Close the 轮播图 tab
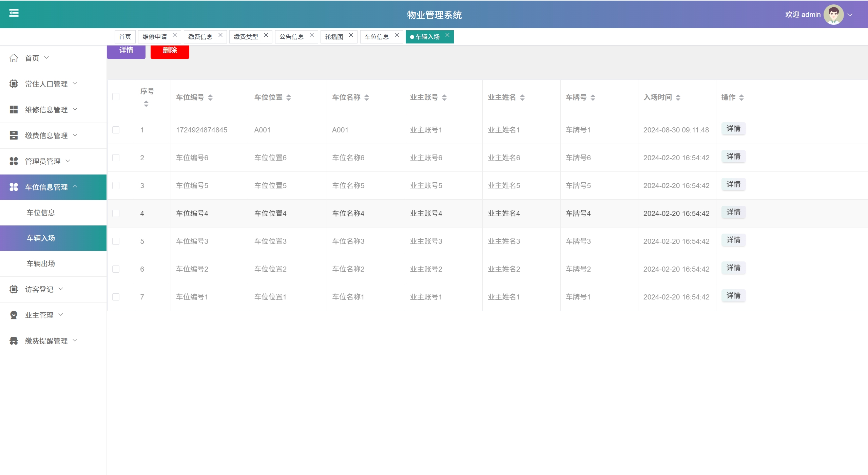868x475 pixels. 351,35
